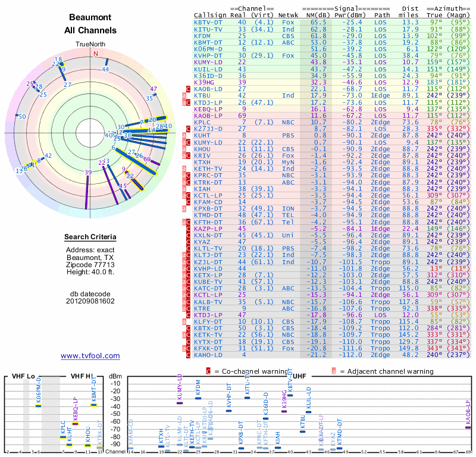476x457 pixels.
Task: Select the KFXK-DT callsign in the table
Action: (208, 348)
